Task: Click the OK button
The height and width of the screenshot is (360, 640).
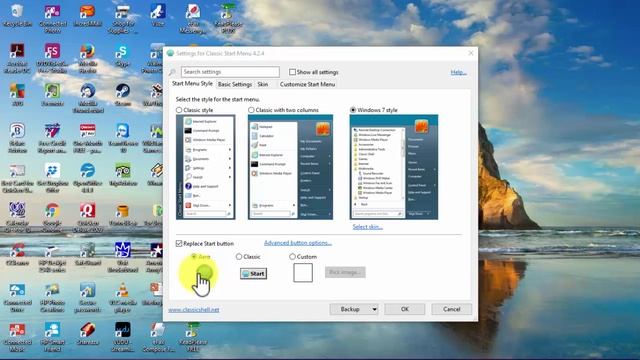Action: [x=404, y=309]
